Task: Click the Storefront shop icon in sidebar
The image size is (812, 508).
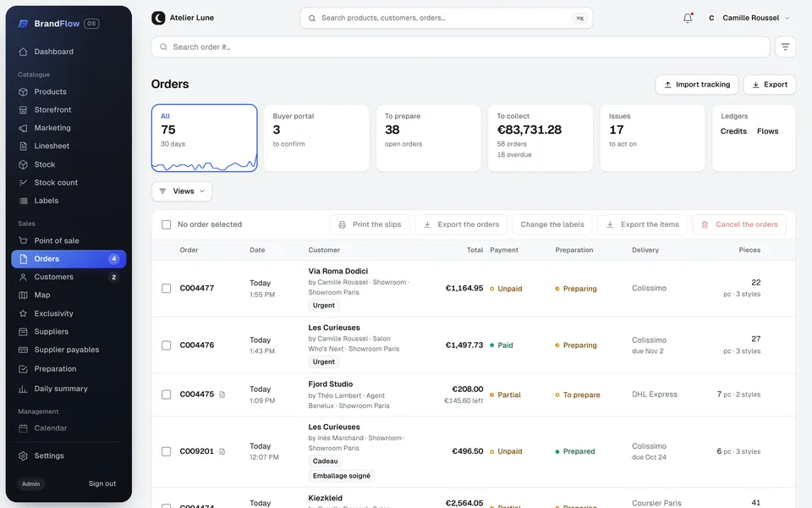Action: click(x=23, y=110)
